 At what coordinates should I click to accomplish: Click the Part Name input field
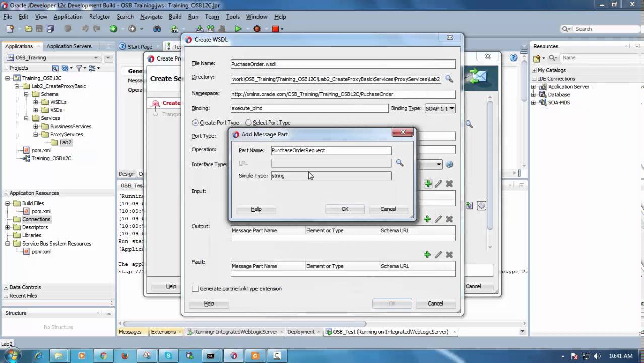tap(331, 150)
